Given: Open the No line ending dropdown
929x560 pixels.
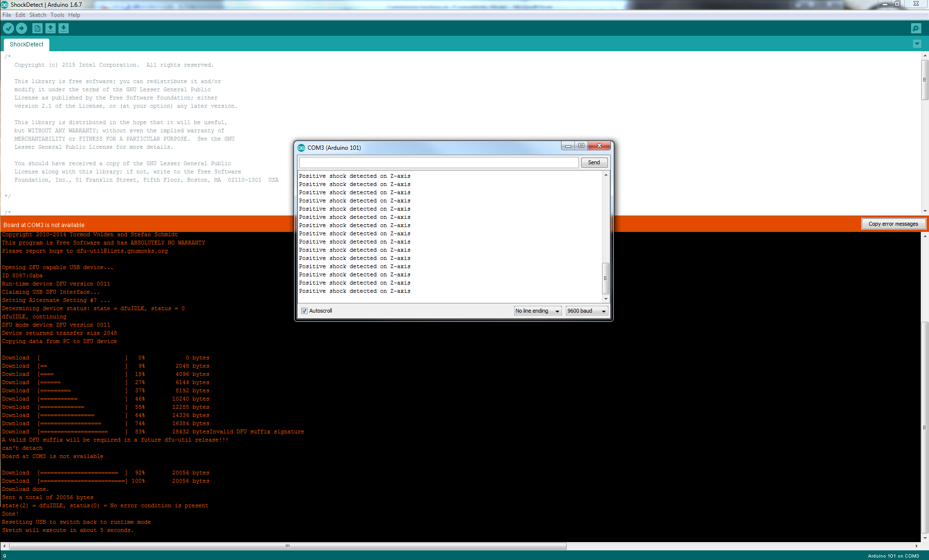Looking at the screenshot, I should click(x=537, y=311).
